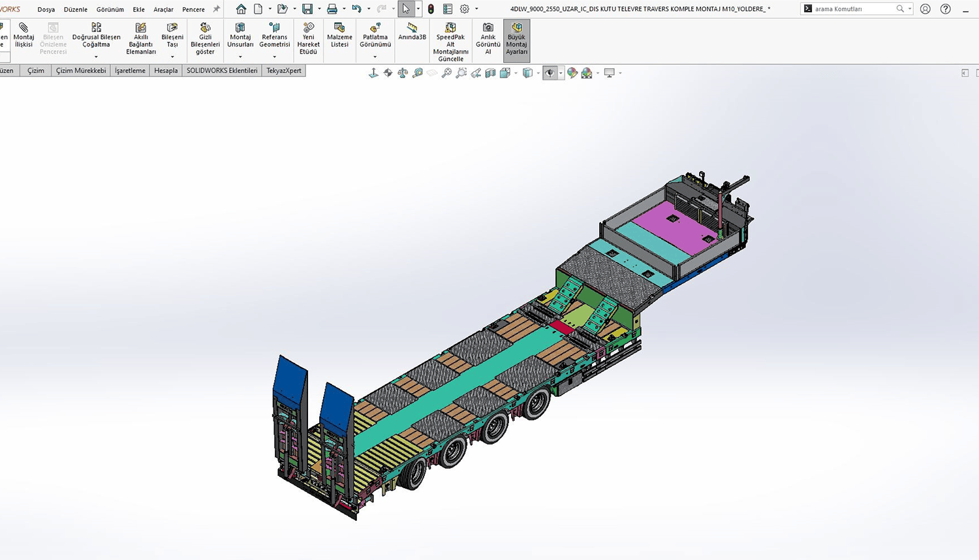Click the Anında3B tool
The width and height of the screenshot is (979, 560).
pyautogui.click(x=412, y=31)
